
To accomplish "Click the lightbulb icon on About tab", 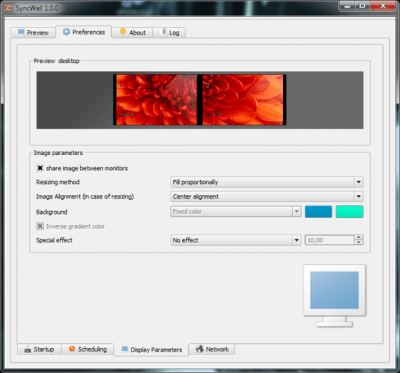I will pos(123,32).
